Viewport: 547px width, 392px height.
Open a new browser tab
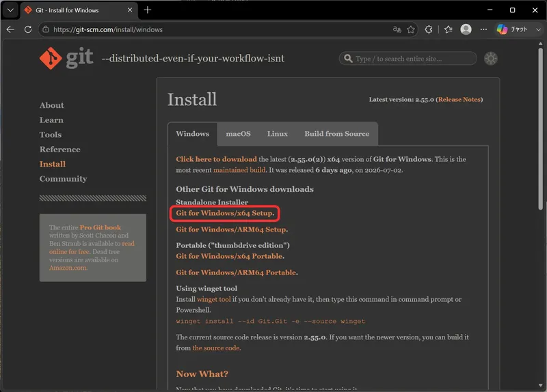point(148,10)
